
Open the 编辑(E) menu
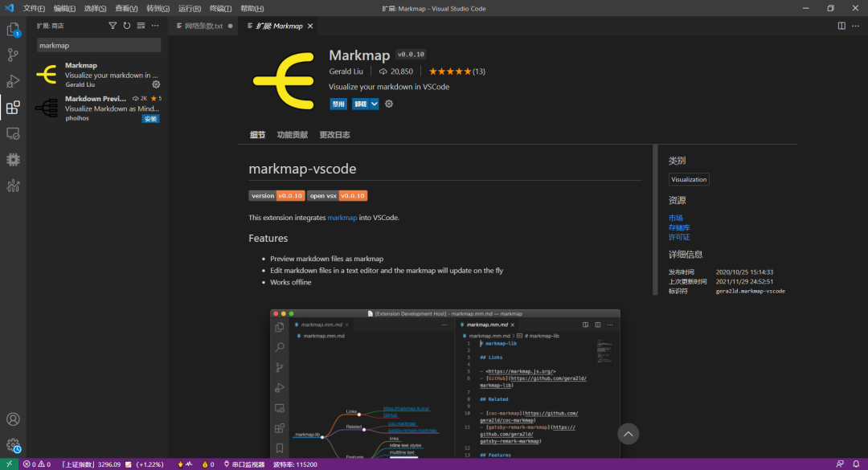[x=65, y=8]
